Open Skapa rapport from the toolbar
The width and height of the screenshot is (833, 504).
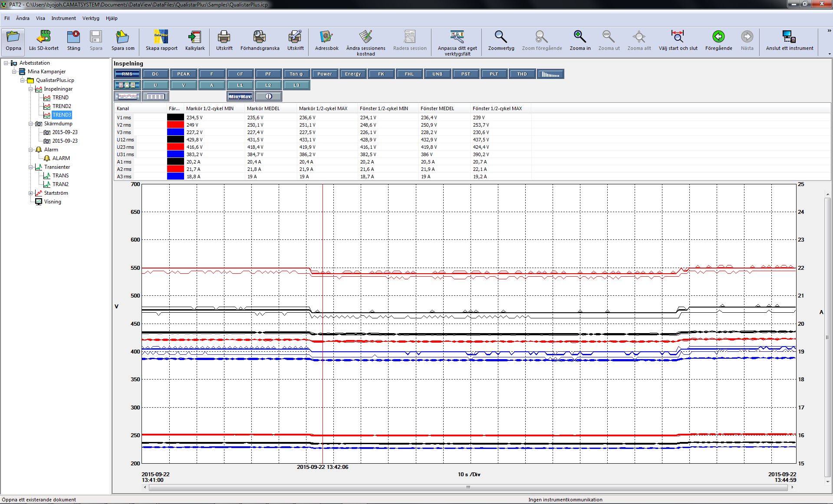click(161, 37)
